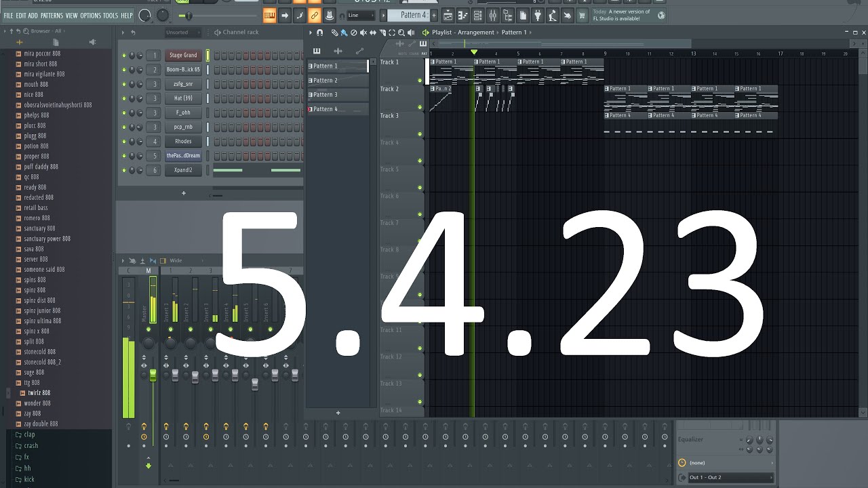
Task: Select the Slip tool in Playlist toolbar
Action: click(x=372, y=32)
